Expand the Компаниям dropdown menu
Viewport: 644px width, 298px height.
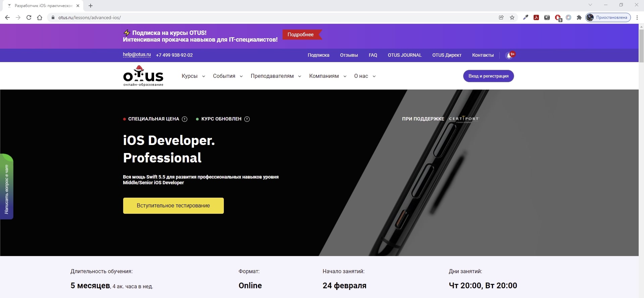tap(328, 76)
